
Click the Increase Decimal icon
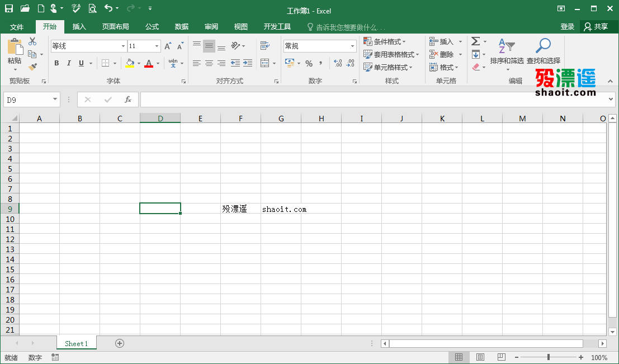point(338,63)
